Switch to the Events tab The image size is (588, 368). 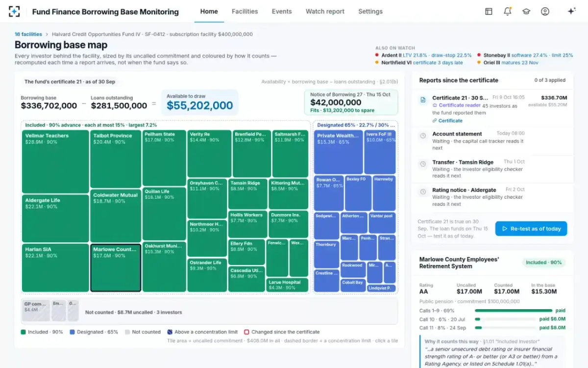282,11
